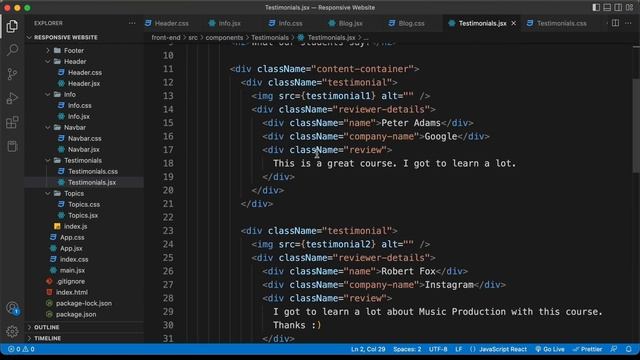
Task: Open the clipboard icon in the activity bar
Action: (12, 146)
